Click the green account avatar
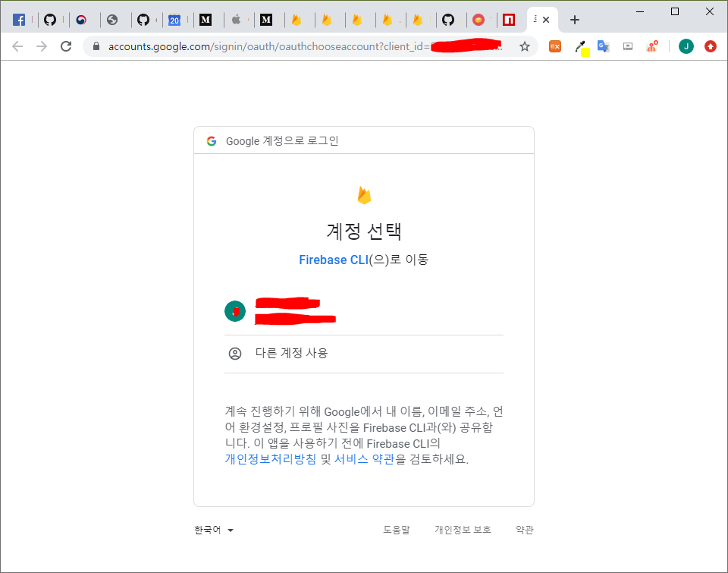 (x=235, y=311)
